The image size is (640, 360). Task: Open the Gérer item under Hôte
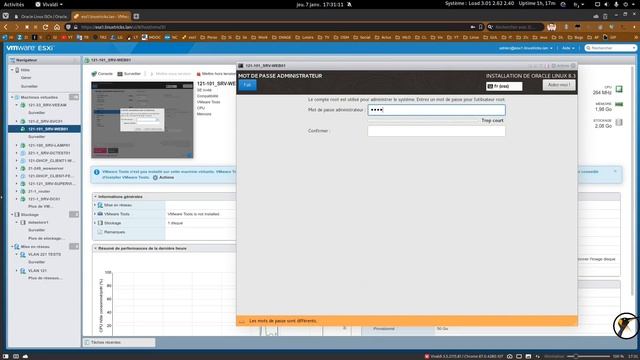coord(26,78)
